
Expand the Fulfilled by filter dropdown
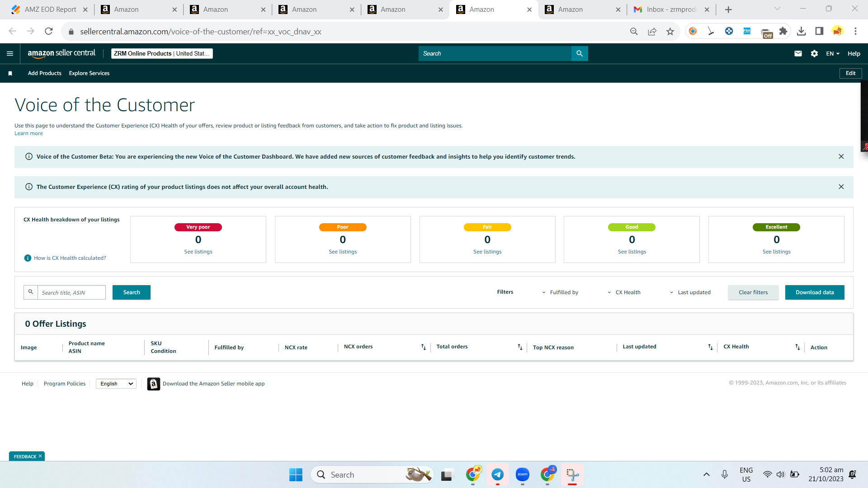pos(560,292)
